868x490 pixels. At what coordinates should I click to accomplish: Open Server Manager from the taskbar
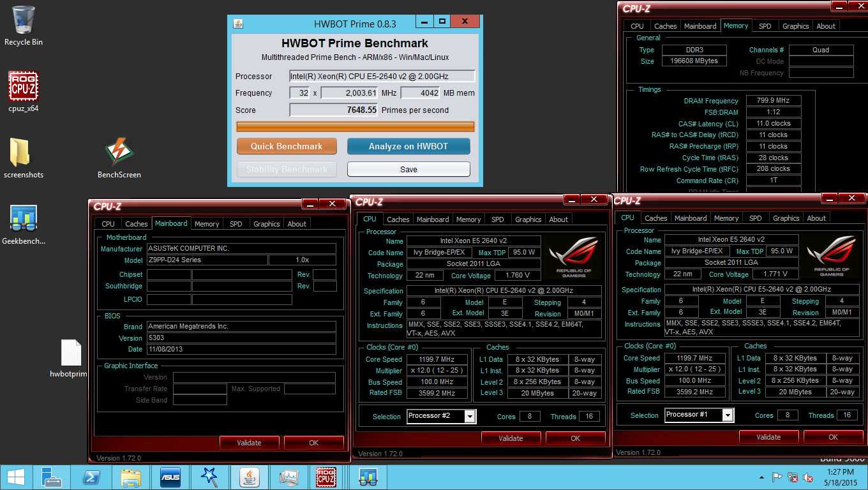[51, 477]
